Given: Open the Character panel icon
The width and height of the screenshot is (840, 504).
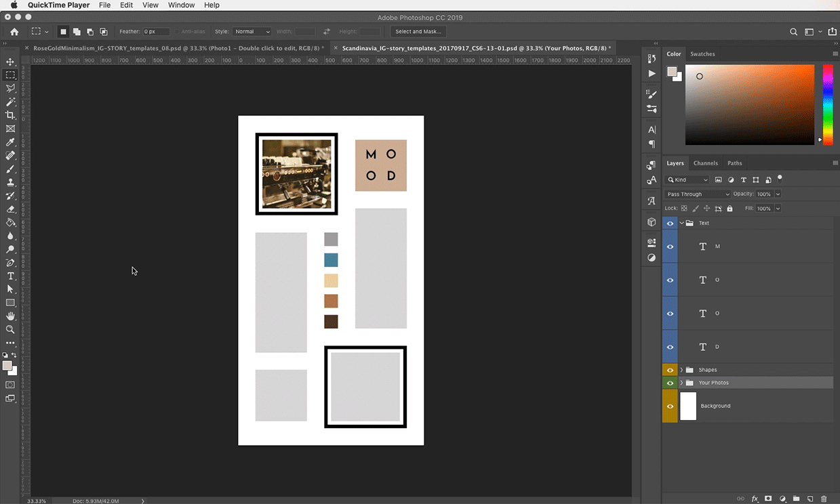Looking at the screenshot, I should [x=652, y=129].
